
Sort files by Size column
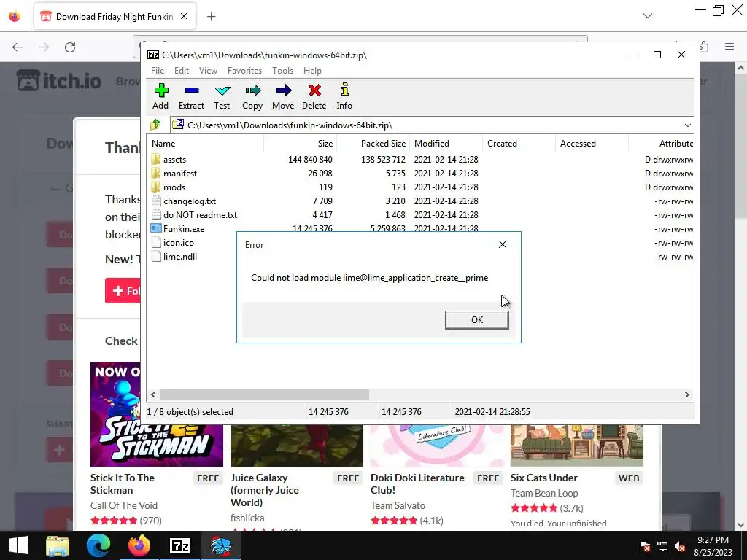[x=300, y=144]
